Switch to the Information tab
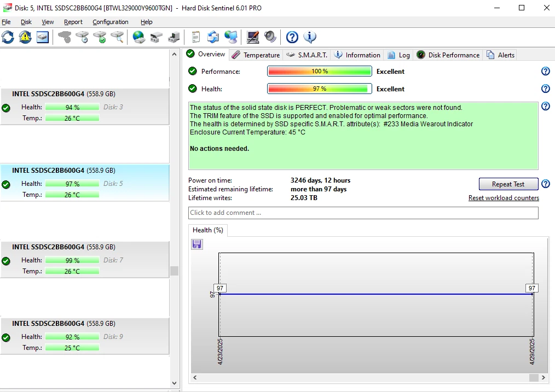 357,55
